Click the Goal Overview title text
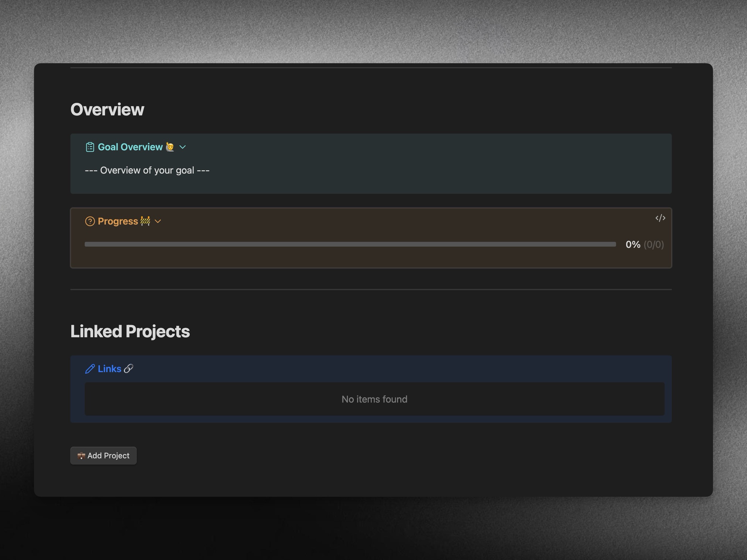This screenshot has height=560, width=747. point(130,147)
